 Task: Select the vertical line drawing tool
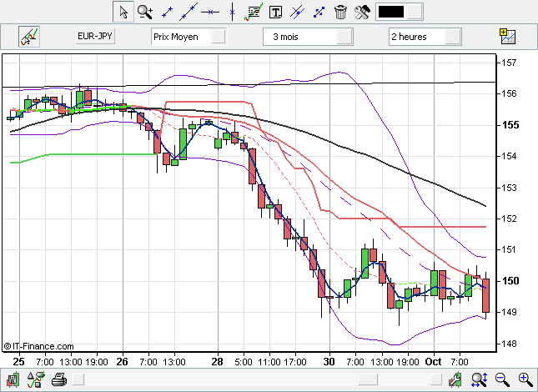click(232, 12)
